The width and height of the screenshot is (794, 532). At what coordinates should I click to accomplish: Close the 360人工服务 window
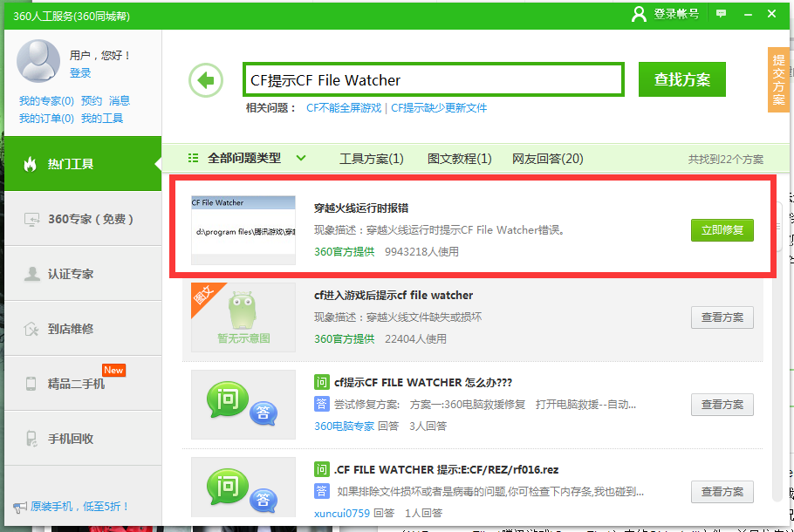pyautogui.click(x=771, y=14)
